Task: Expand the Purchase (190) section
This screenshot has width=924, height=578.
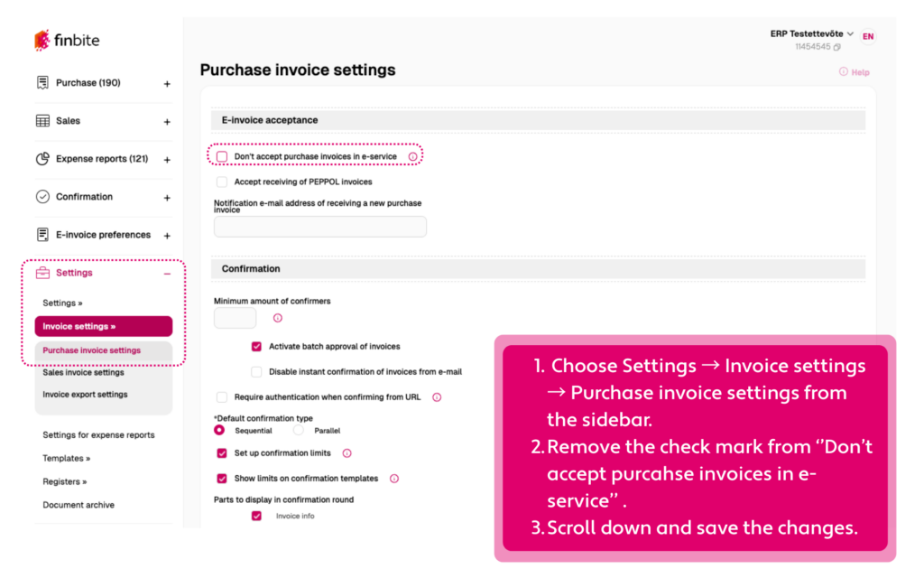Action: click(x=167, y=84)
